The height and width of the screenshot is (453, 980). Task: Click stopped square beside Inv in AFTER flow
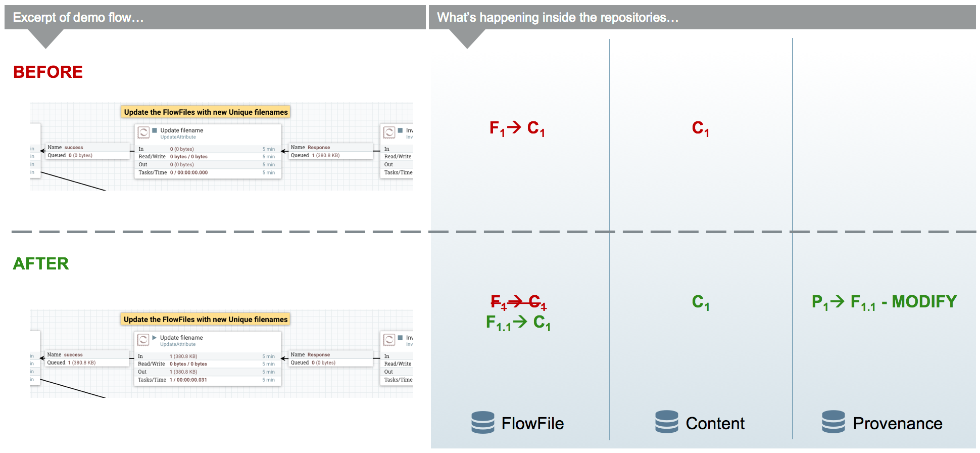(x=400, y=338)
